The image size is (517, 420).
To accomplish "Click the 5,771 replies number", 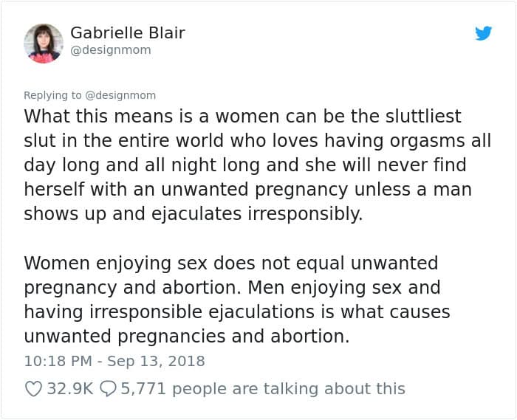I will tap(143, 389).
